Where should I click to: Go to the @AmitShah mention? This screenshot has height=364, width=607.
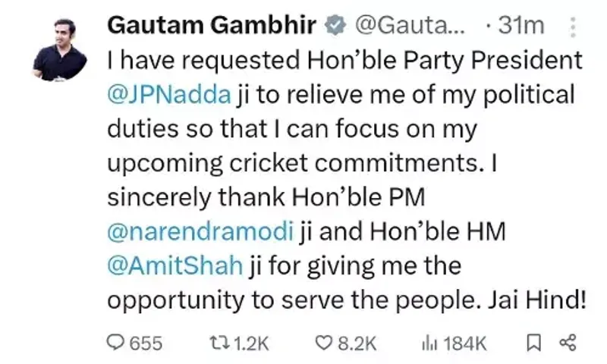tap(175, 265)
